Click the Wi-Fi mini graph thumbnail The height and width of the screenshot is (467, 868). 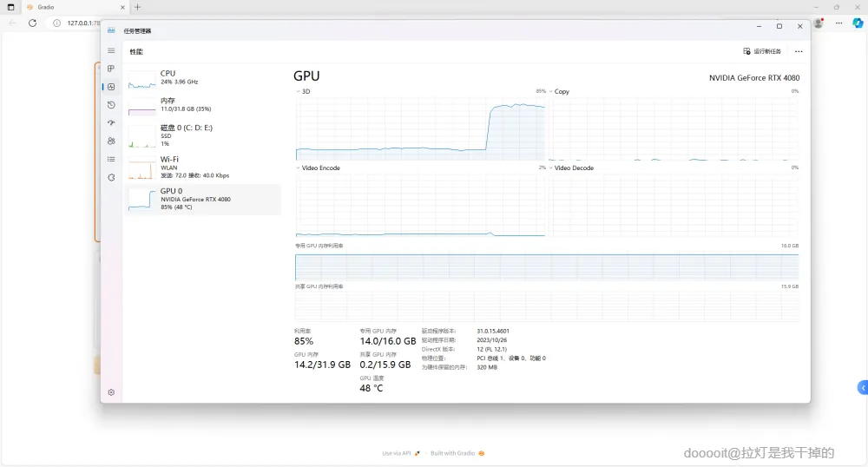tap(141, 168)
